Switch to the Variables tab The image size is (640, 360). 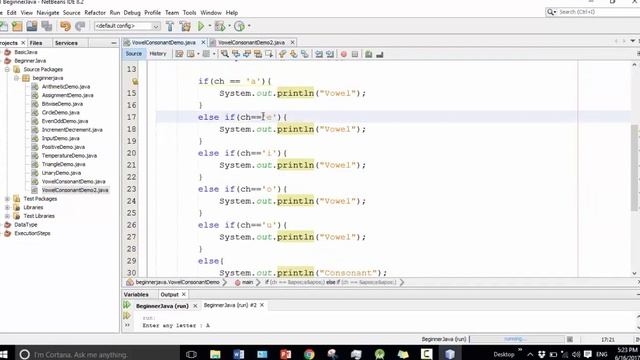136,294
